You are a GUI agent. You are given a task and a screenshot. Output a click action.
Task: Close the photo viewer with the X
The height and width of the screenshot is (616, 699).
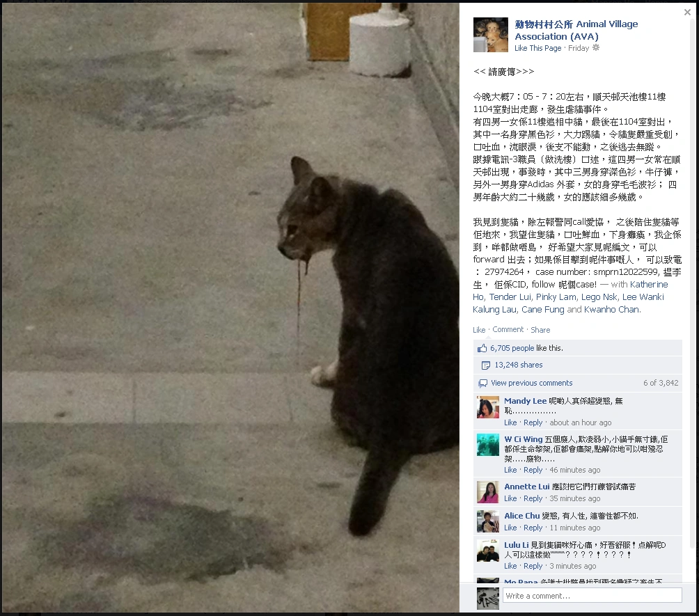[687, 13]
